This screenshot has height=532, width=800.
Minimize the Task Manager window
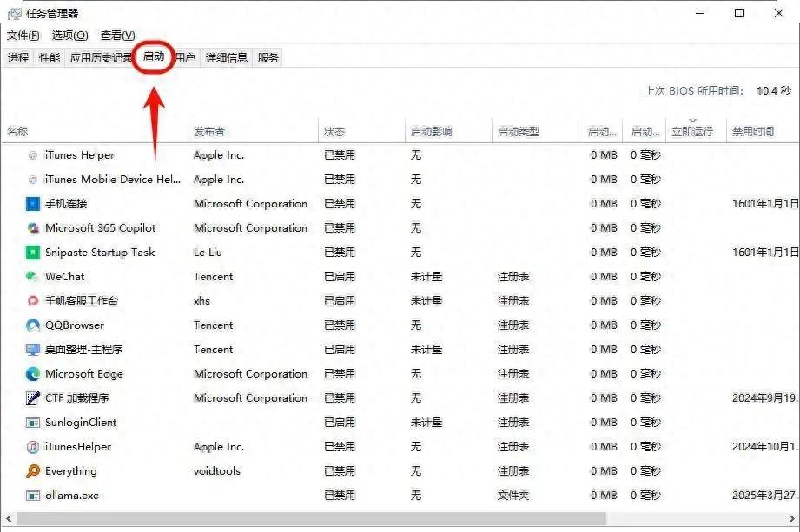pyautogui.click(x=700, y=13)
